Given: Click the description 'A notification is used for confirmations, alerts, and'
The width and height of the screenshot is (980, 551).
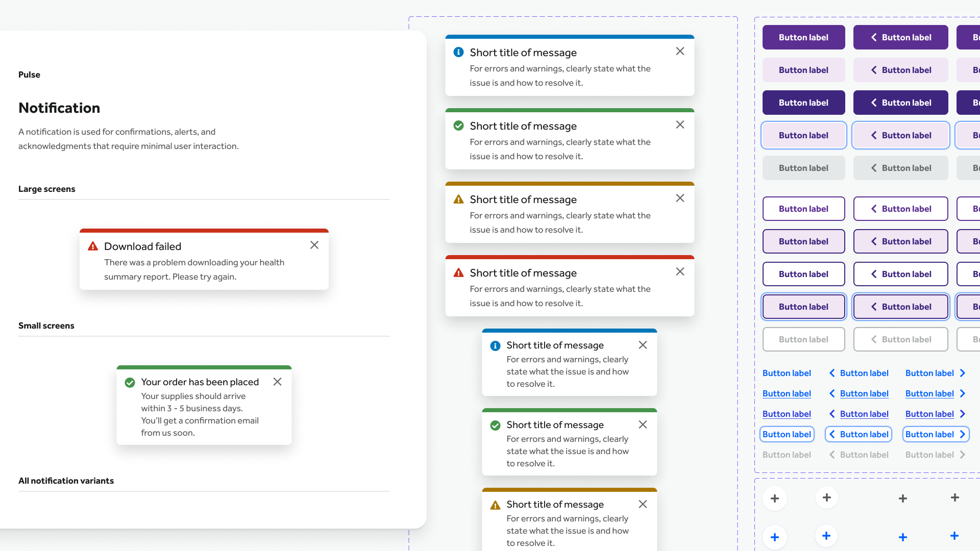Looking at the screenshot, I should pos(117,132).
